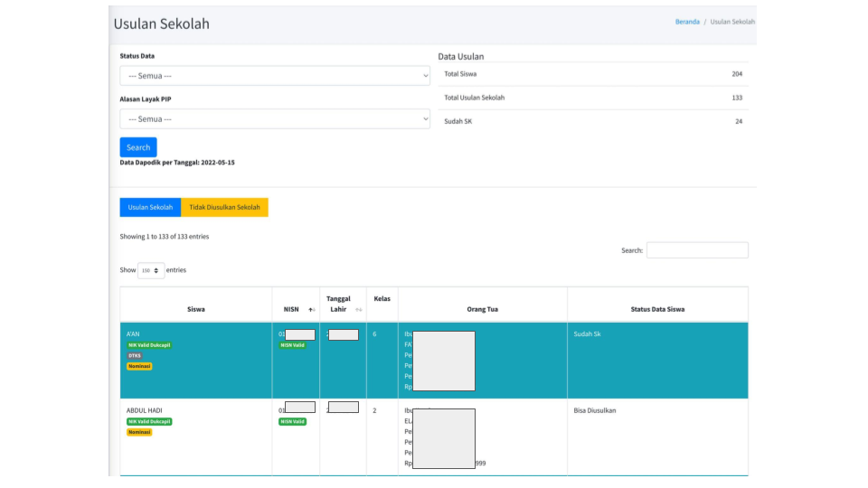Click NISN Valid badge in A'AN row
This screenshot has height=488, width=868.
point(292,345)
